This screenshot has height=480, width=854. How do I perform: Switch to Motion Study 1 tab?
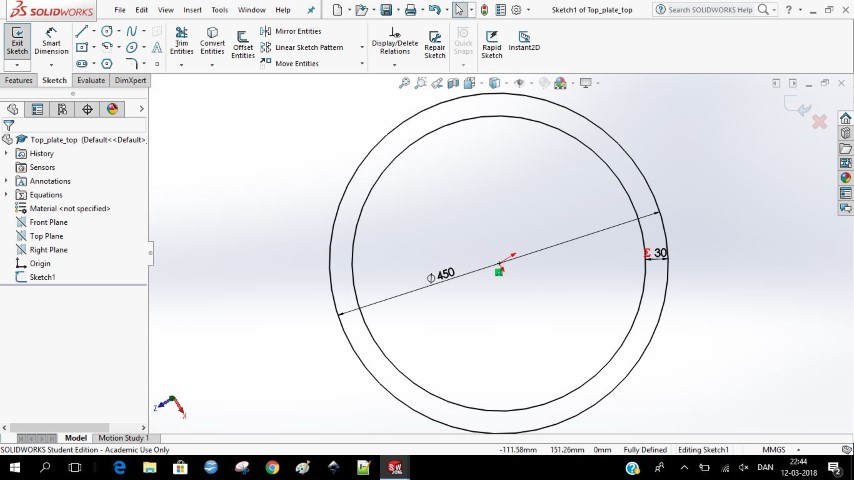click(123, 438)
